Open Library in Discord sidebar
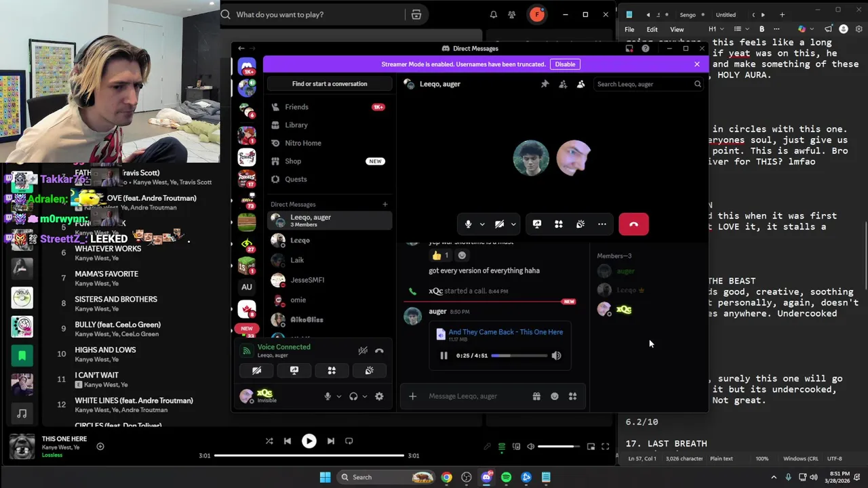Viewport: 868px width, 488px height. tap(329, 125)
